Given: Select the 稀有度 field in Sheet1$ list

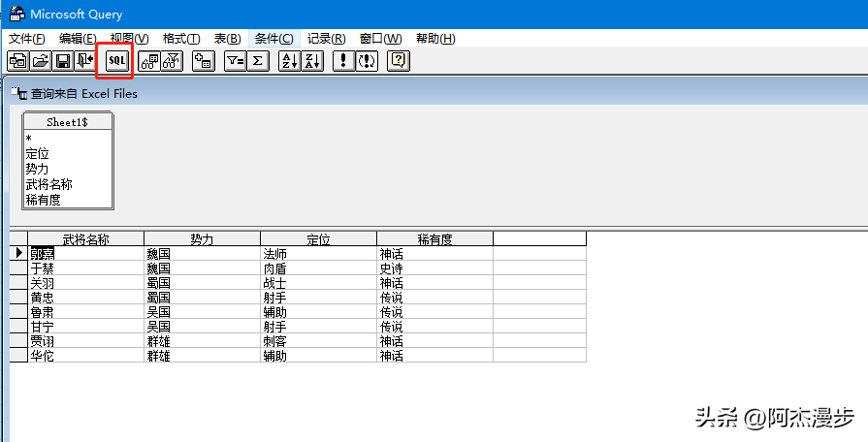Looking at the screenshot, I should click(68, 200).
